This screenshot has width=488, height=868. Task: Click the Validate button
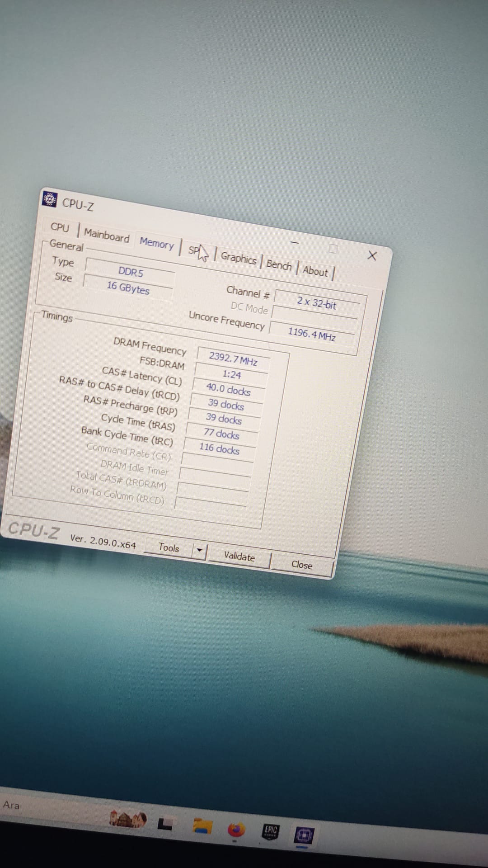(x=239, y=557)
